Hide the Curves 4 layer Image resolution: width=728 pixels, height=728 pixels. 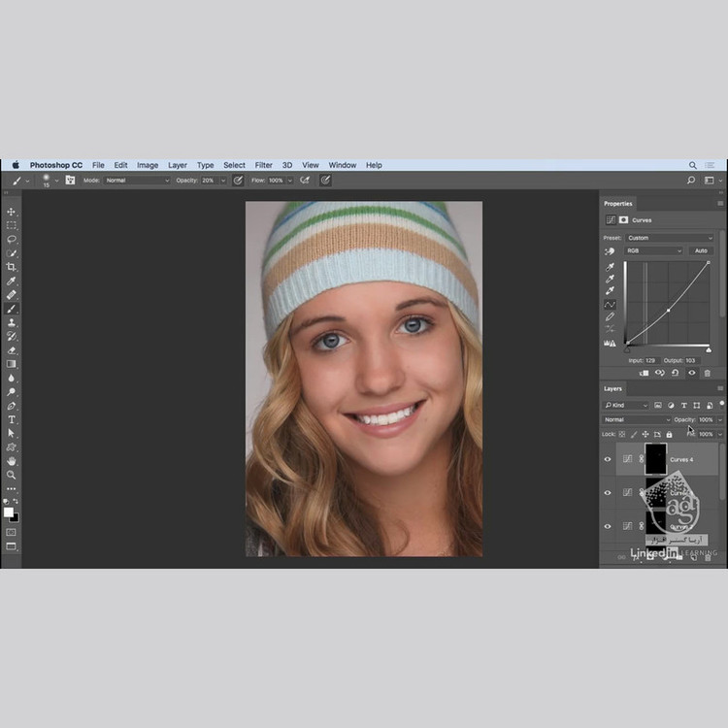(608, 459)
